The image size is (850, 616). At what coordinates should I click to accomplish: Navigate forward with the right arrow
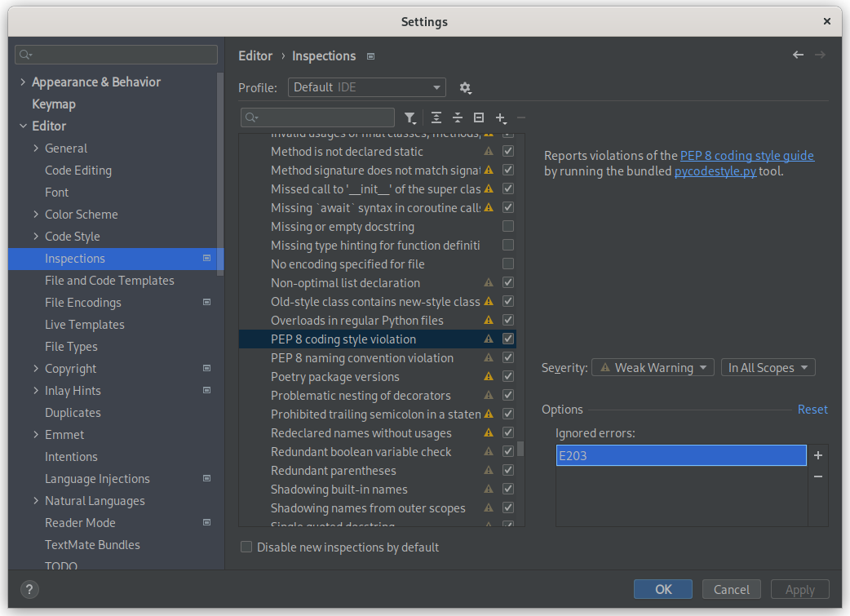[820, 55]
